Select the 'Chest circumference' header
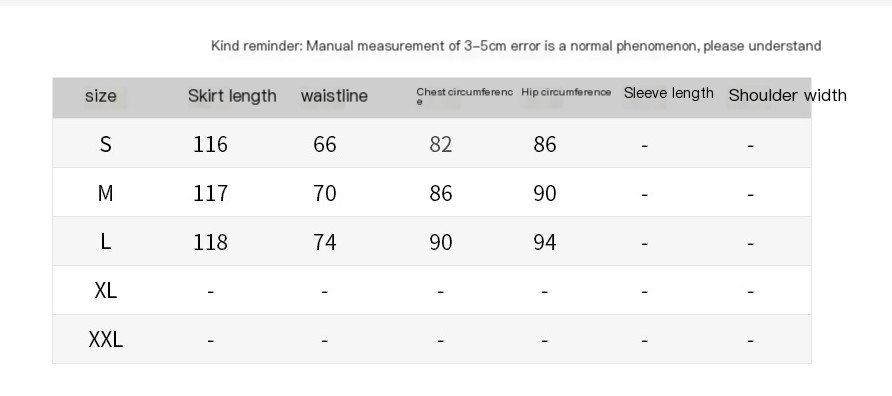The width and height of the screenshot is (892, 396). point(464,96)
